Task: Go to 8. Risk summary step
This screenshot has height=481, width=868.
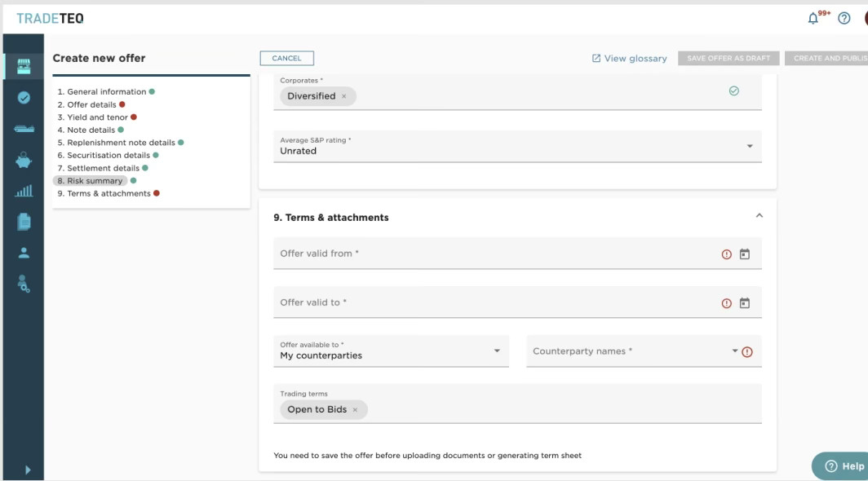Action: pyautogui.click(x=90, y=181)
